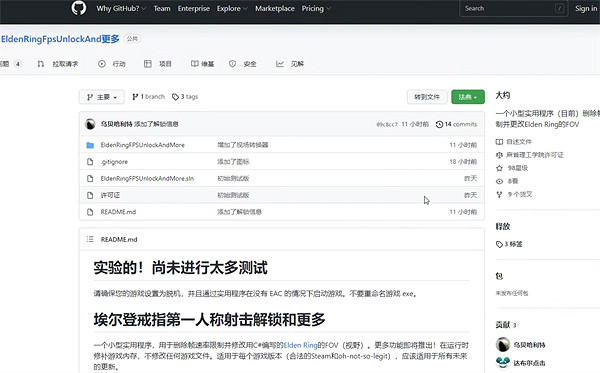The width and height of the screenshot is (600, 373).
Task: Click the shield security icon
Action: point(232,64)
